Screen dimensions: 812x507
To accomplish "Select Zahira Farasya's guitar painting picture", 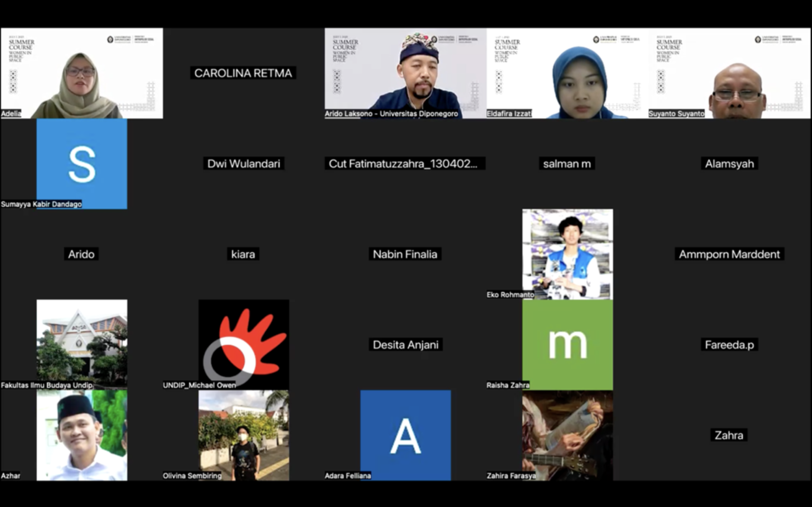I will [567, 435].
